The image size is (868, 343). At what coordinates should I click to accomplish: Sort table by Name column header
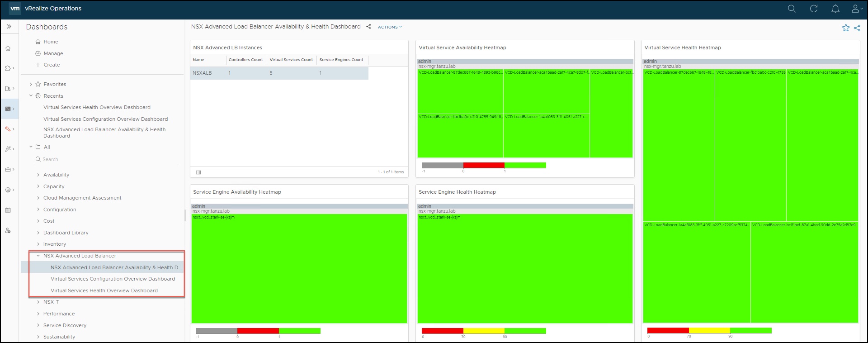click(208, 60)
